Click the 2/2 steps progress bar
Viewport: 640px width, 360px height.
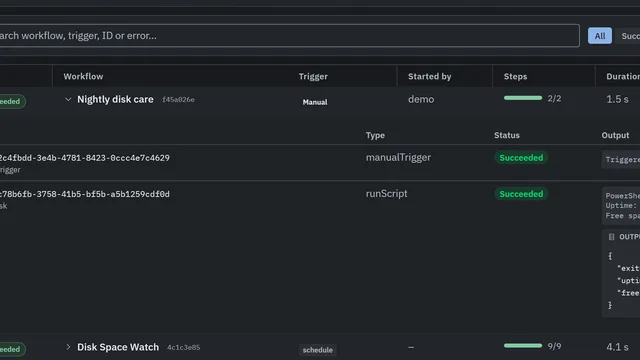click(523, 98)
